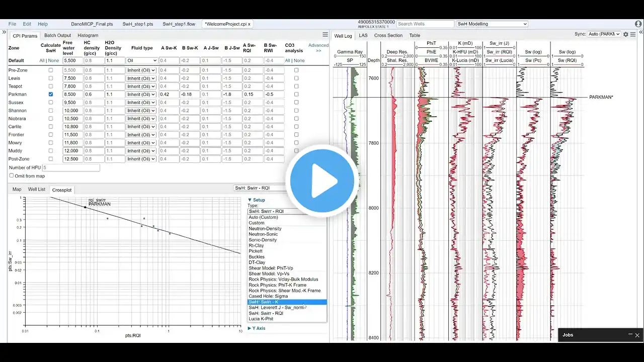Select Lucia K-Phit crossplot type
This screenshot has width=644, height=362.
coord(287,319)
